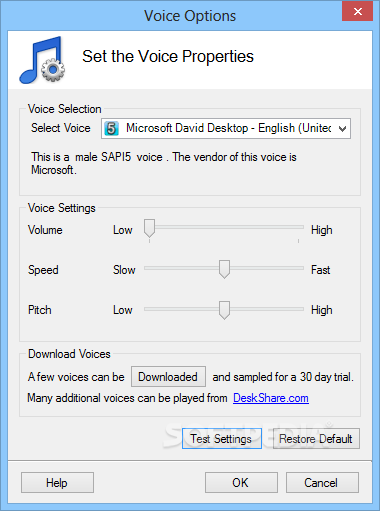Click the 'Volume' label
The image size is (380, 511).
45,230
